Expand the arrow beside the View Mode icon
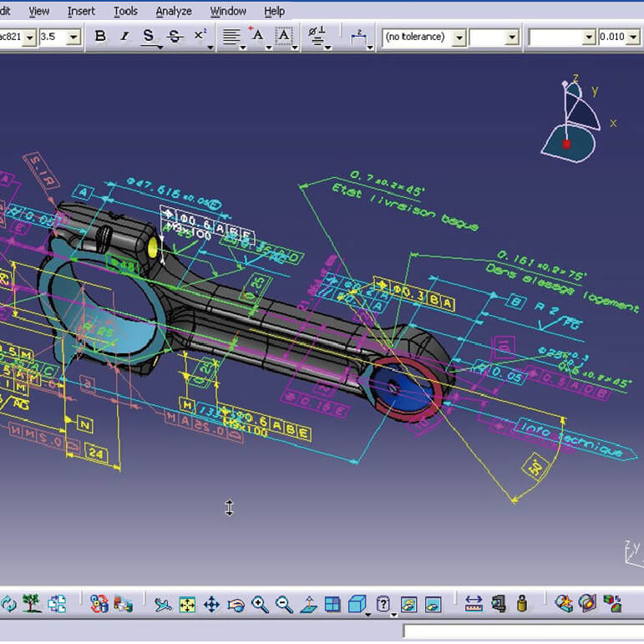Image resolution: width=644 pixels, height=644 pixels. (x=393, y=615)
